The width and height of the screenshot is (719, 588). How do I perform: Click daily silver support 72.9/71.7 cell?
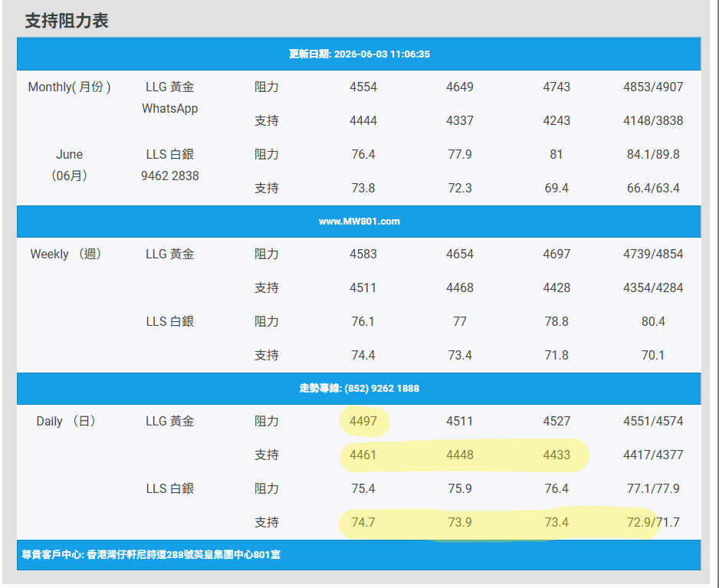(653, 522)
